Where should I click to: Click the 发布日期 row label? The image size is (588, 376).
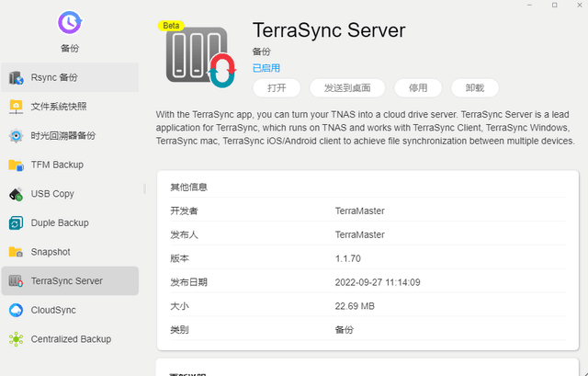(x=188, y=282)
